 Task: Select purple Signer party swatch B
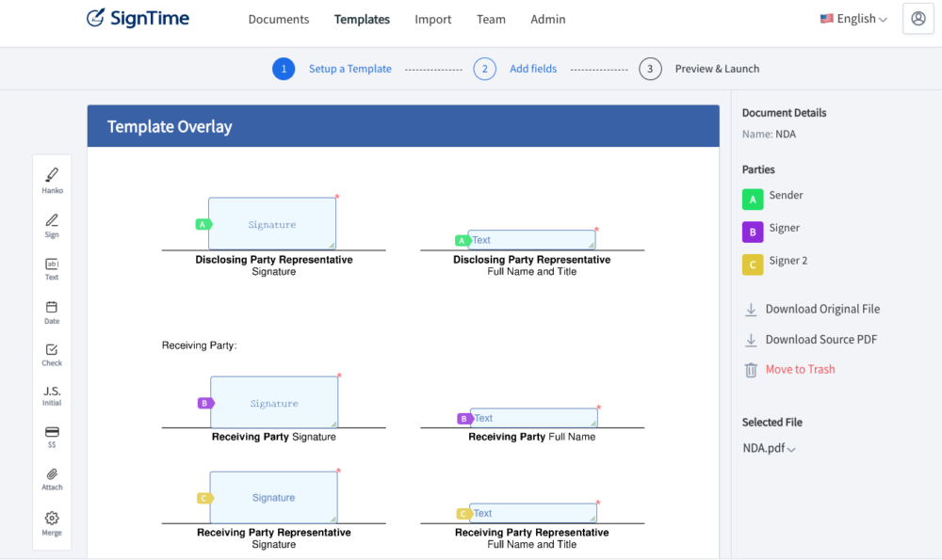tap(752, 232)
